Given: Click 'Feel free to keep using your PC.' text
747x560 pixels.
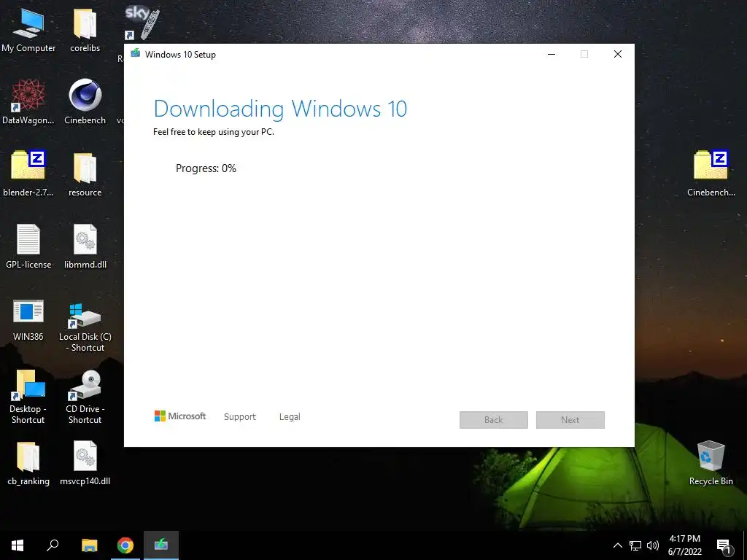Looking at the screenshot, I should click(x=214, y=132).
